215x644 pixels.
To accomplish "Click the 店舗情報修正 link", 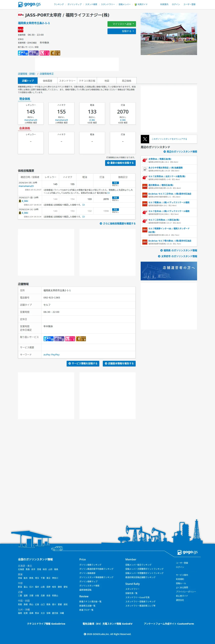I will (47, 74).
